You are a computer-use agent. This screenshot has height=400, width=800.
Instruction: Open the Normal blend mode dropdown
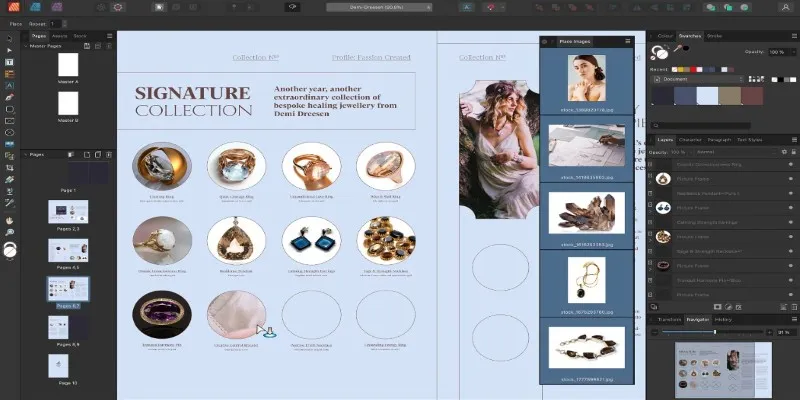point(734,152)
